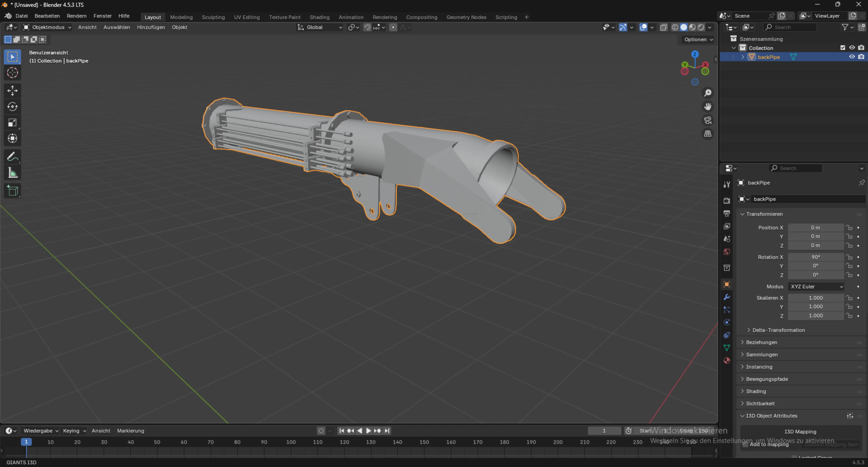Open the XYZ Euler rotation mode dropdown
Viewport: 868px width, 467px height.
pos(816,287)
